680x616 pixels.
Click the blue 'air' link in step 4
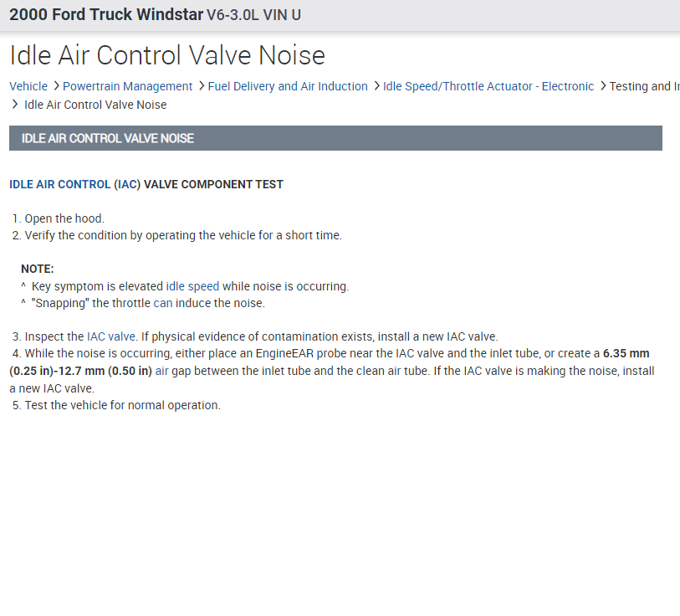(162, 371)
